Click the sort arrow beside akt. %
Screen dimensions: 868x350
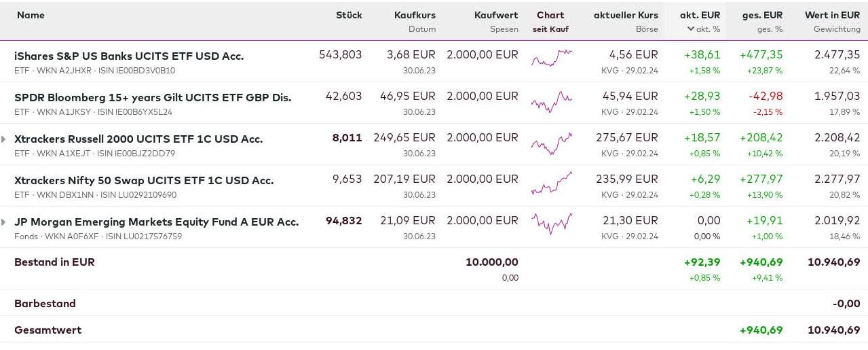691,29
